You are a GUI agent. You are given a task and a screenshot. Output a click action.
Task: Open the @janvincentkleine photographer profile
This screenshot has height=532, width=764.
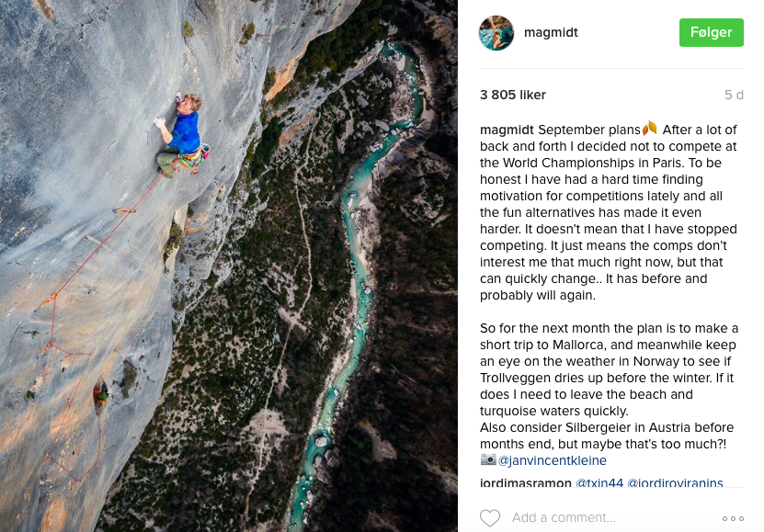(x=553, y=460)
